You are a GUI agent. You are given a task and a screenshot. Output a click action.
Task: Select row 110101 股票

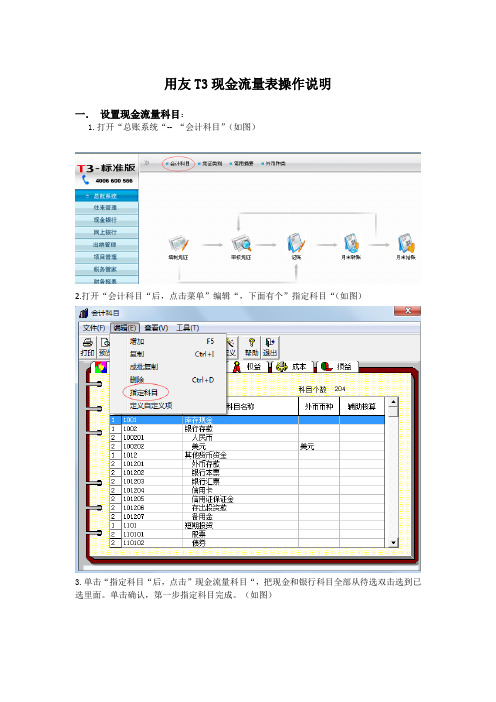point(247,534)
